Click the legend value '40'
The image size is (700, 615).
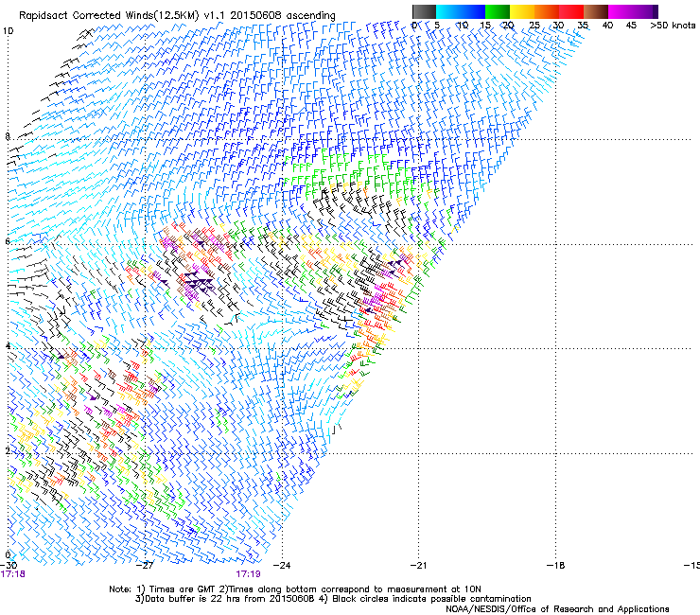[x=607, y=26]
